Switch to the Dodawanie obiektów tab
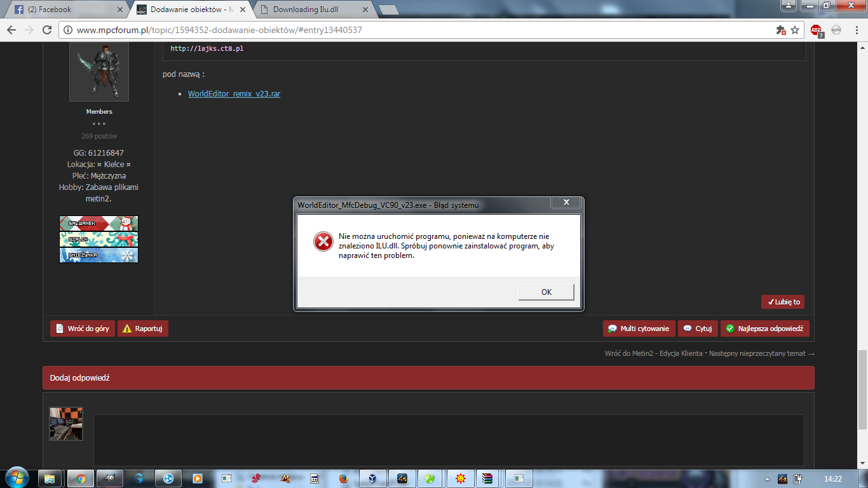 point(189,10)
